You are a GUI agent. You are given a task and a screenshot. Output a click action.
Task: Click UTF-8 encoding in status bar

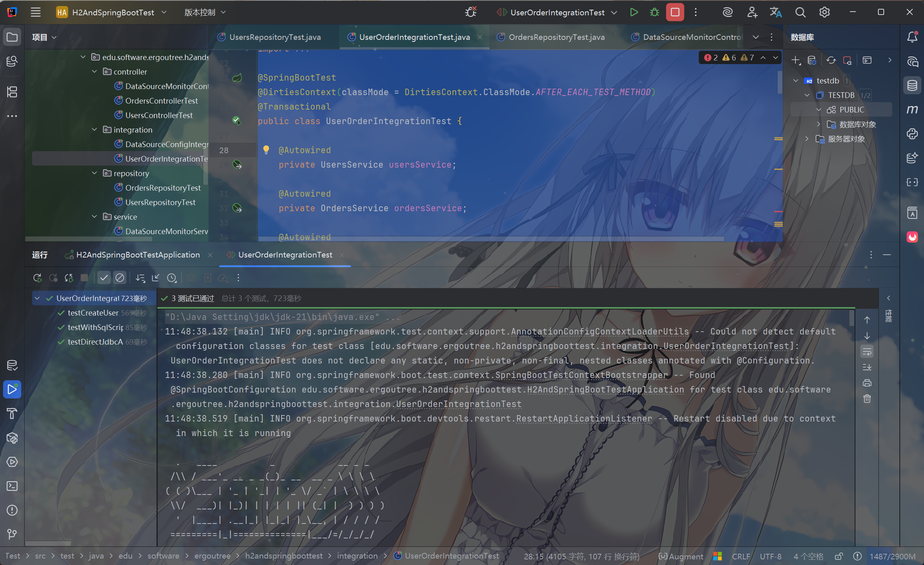click(x=770, y=557)
